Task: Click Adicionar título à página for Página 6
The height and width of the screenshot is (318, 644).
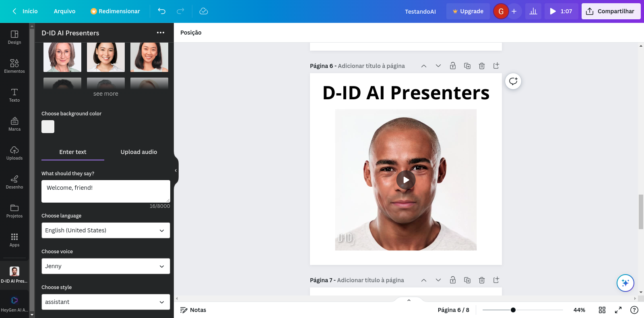Action: (x=371, y=66)
